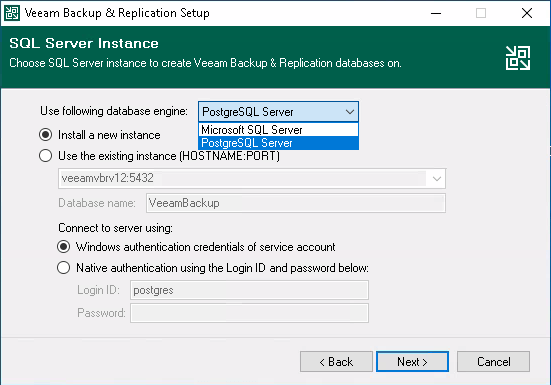This screenshot has height=385, width=551.
Task: Cancel the Veeam setup wizard
Action: tap(493, 361)
